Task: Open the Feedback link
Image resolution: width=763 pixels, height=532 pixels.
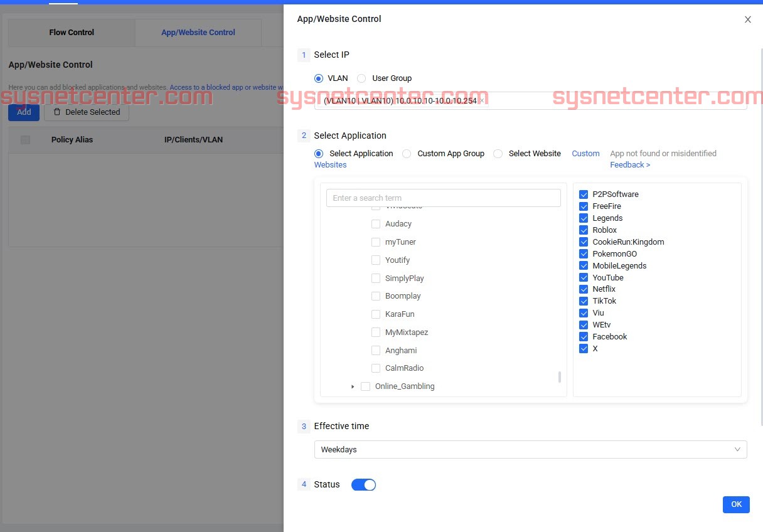Action: click(630, 165)
